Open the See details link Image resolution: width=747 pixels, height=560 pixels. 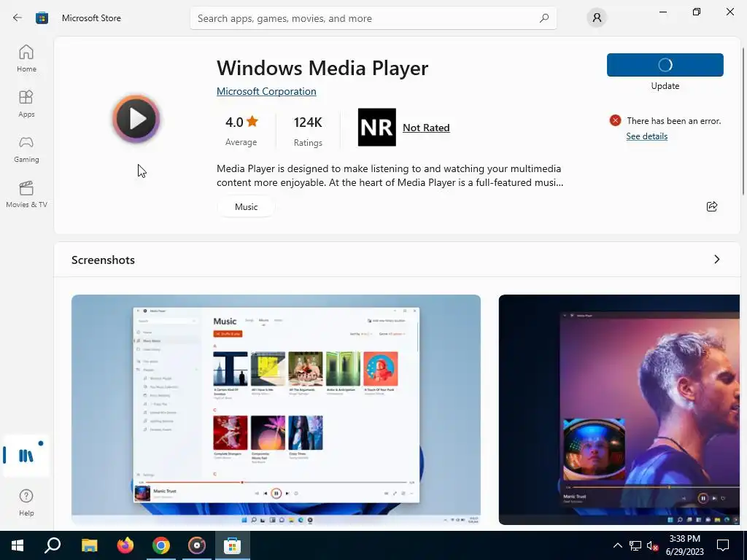646,136
